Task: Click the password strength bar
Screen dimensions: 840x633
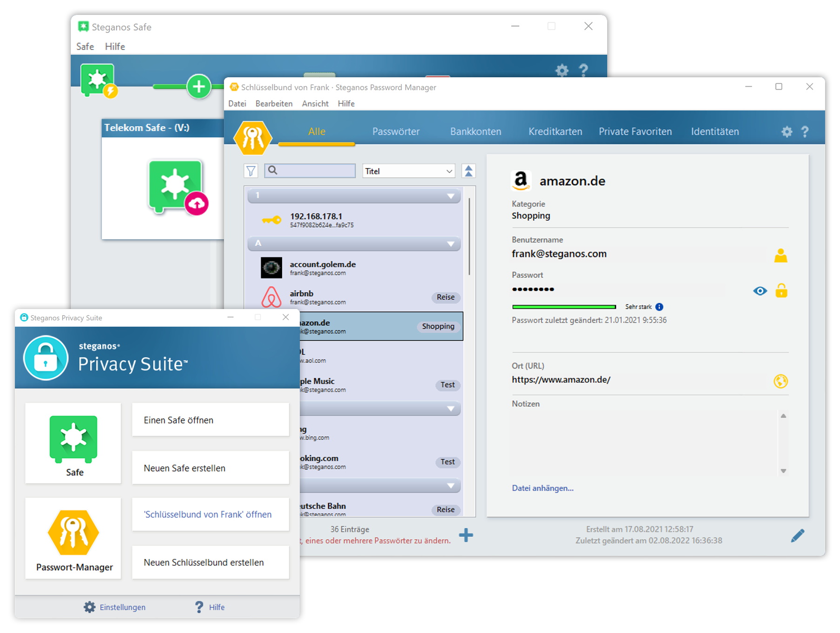Action: (x=564, y=307)
